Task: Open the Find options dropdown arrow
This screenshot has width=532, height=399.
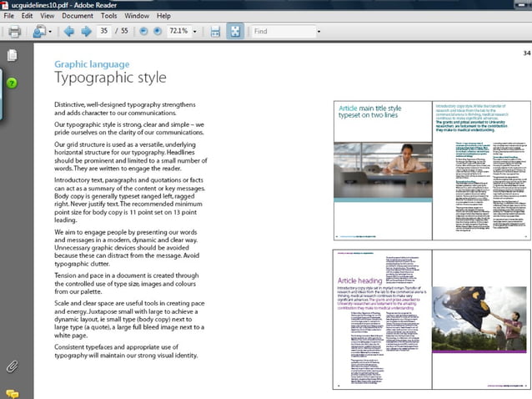Action: pyautogui.click(x=319, y=32)
